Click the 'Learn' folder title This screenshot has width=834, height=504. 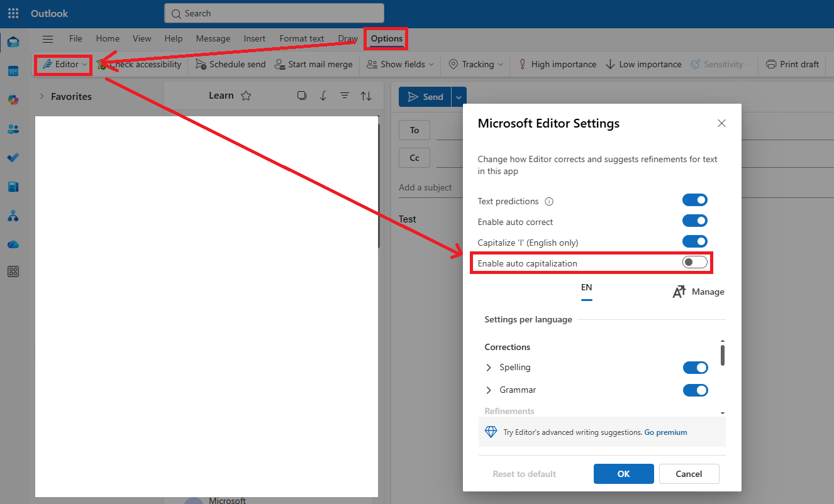[x=221, y=96]
